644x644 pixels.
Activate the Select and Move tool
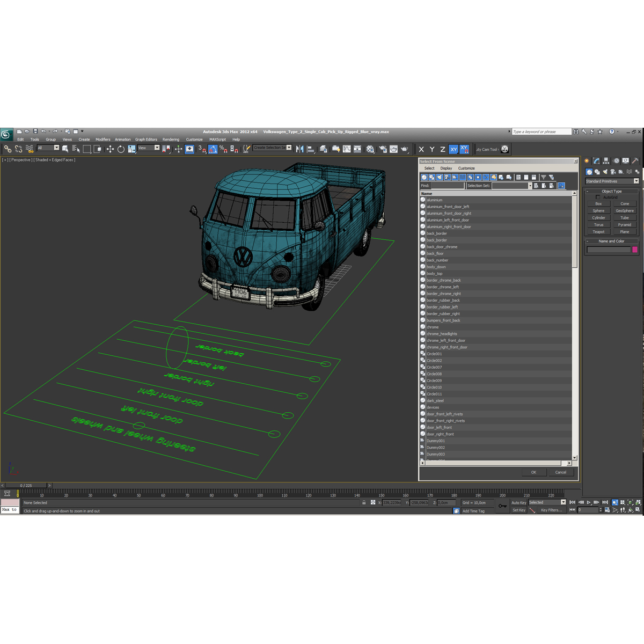tap(110, 149)
